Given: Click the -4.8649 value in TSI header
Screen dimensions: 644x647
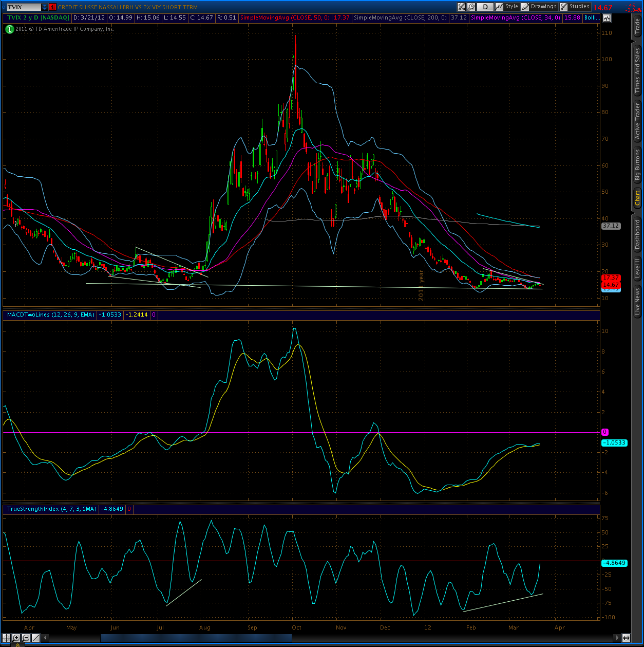Looking at the screenshot, I should (x=112, y=509).
